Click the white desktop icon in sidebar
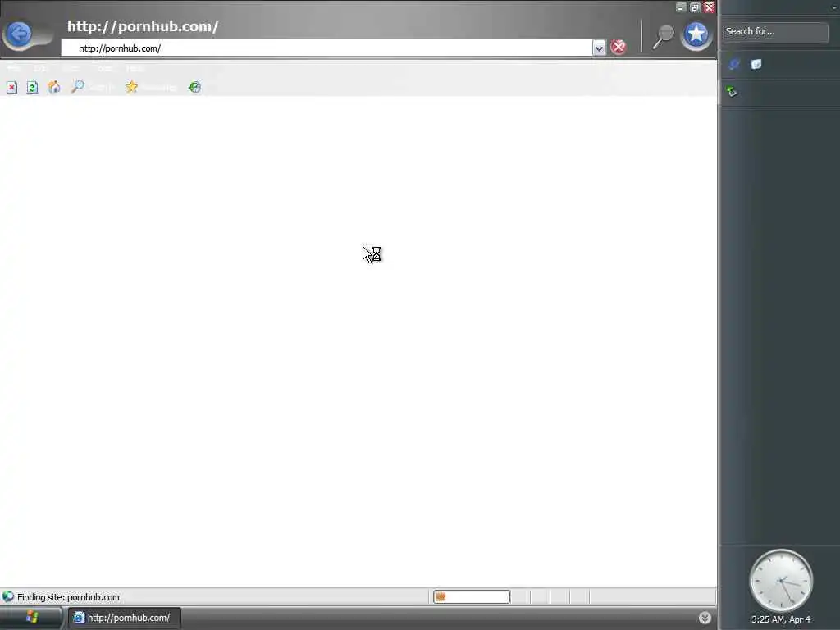Image resolution: width=840 pixels, height=630 pixels. tap(756, 64)
